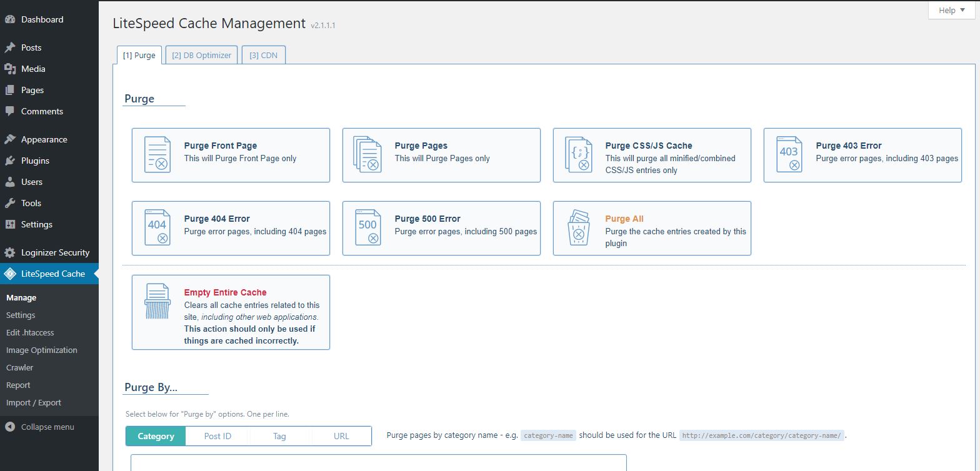
Task: Click the Purge 403 Error title
Action: [x=849, y=146]
